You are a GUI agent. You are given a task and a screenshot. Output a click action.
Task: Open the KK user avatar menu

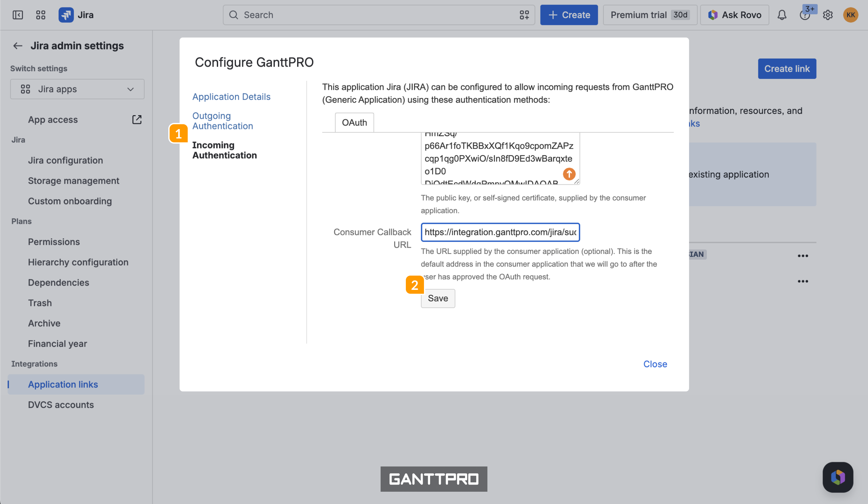pyautogui.click(x=851, y=15)
